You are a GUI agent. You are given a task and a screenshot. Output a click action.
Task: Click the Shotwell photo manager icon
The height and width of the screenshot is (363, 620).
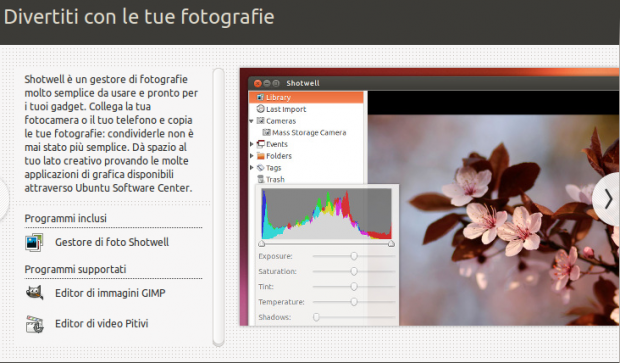pos(34,242)
